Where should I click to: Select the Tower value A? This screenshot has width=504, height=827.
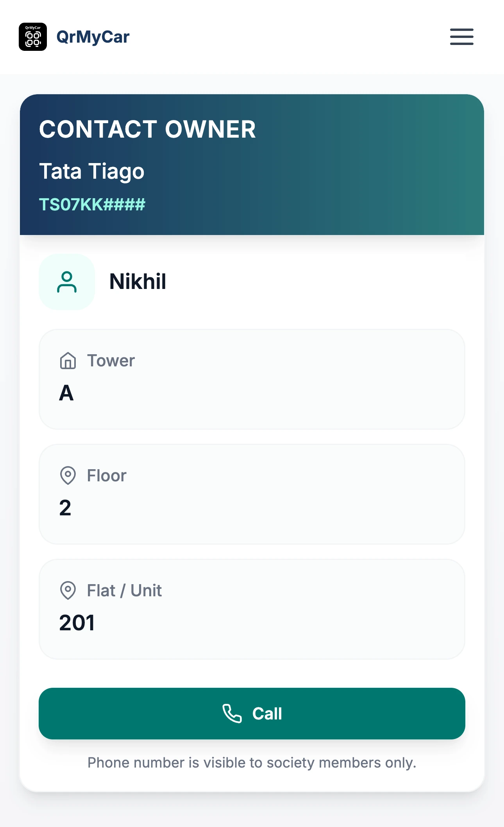(66, 393)
